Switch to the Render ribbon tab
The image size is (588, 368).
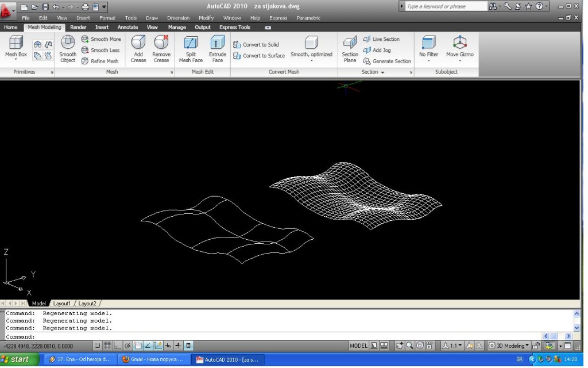(78, 27)
